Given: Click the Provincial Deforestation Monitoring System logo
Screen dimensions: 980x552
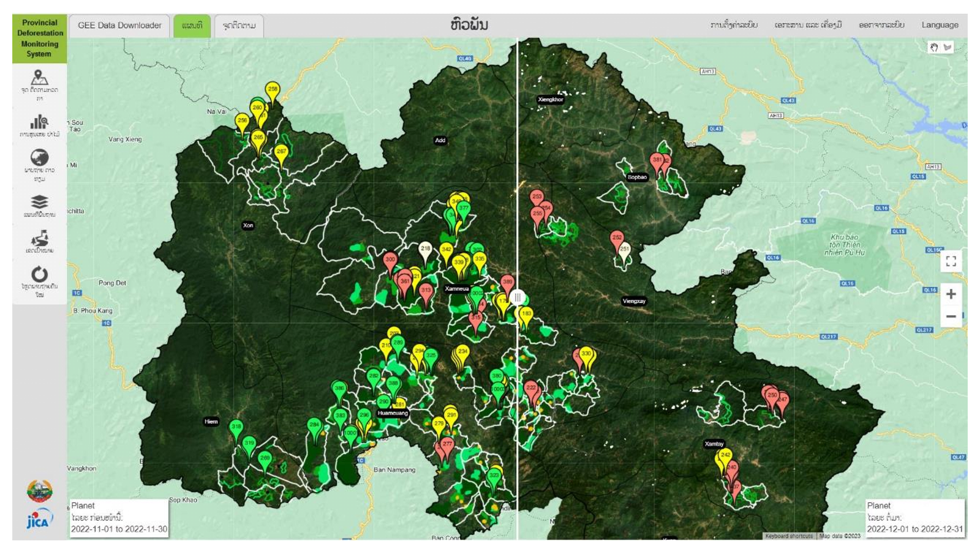Looking at the screenshot, I should click(x=39, y=38).
